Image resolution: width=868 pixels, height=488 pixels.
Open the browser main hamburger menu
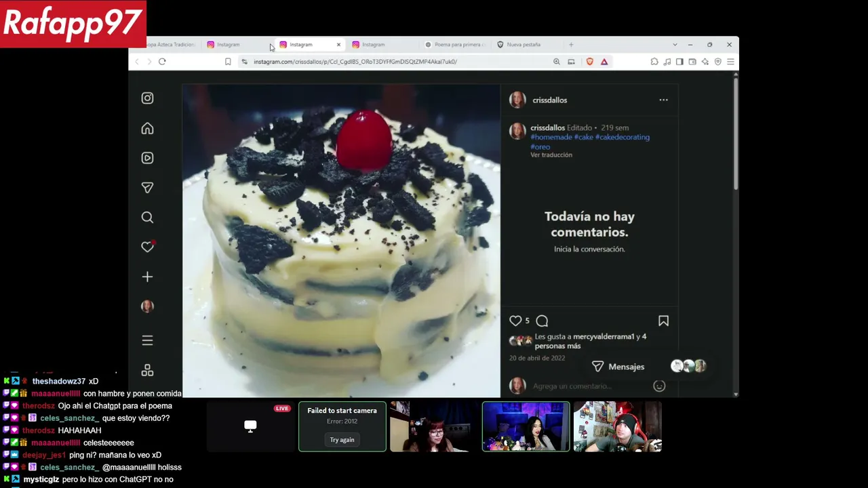pyautogui.click(x=730, y=62)
